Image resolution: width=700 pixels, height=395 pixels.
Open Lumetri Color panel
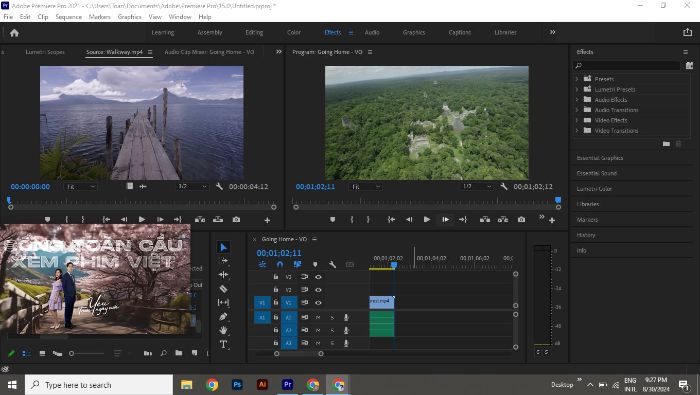[x=594, y=189]
